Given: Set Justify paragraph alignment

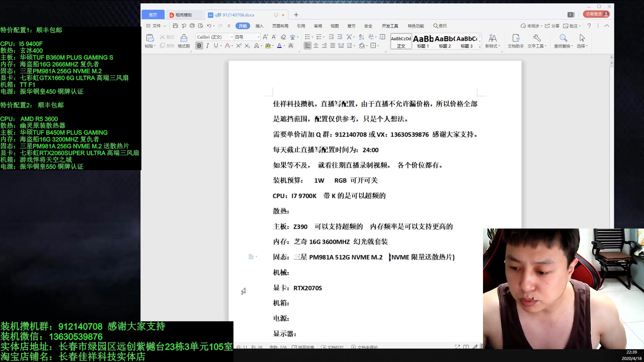Looking at the screenshot, I should 332,46.
